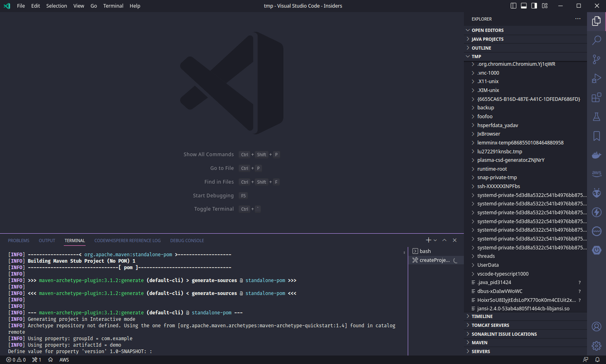
Task: Open the View menu
Action: 79,6
